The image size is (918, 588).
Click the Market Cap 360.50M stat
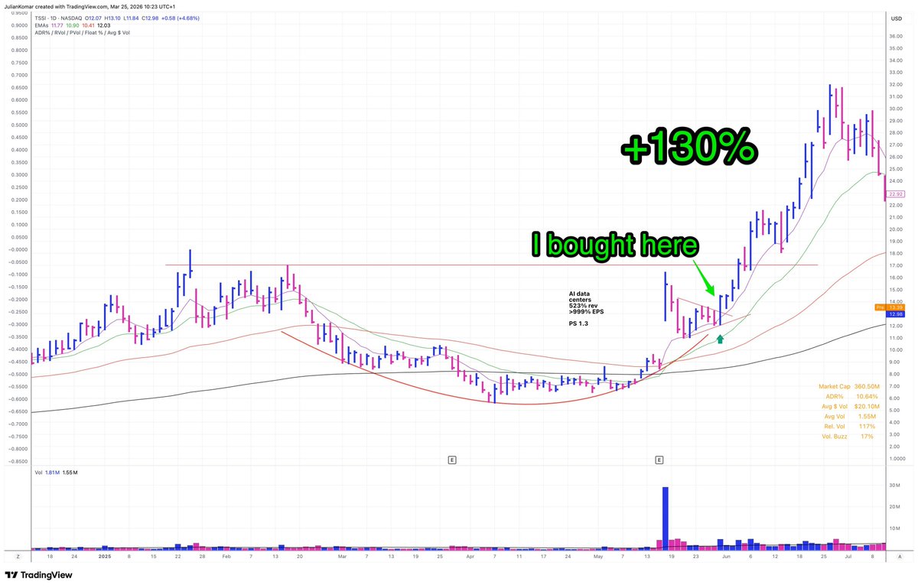tap(849, 388)
